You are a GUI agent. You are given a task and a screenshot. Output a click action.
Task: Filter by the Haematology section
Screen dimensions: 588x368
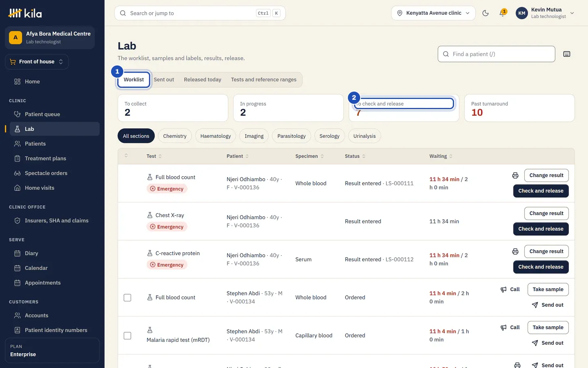click(216, 136)
